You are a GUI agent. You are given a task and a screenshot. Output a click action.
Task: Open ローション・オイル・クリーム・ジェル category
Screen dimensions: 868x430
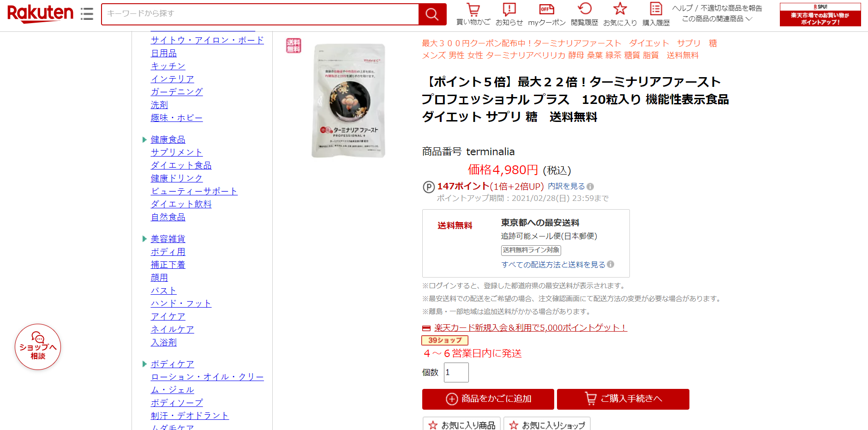point(207,383)
